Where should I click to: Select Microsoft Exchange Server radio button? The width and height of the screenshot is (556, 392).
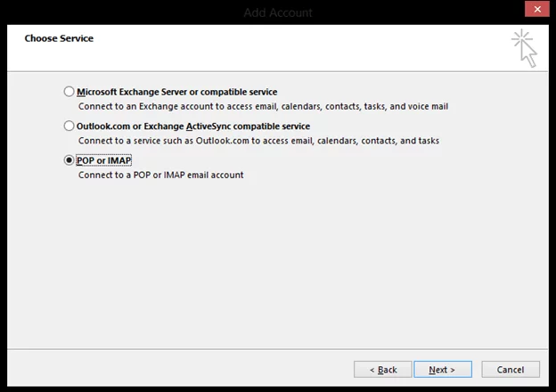click(69, 92)
